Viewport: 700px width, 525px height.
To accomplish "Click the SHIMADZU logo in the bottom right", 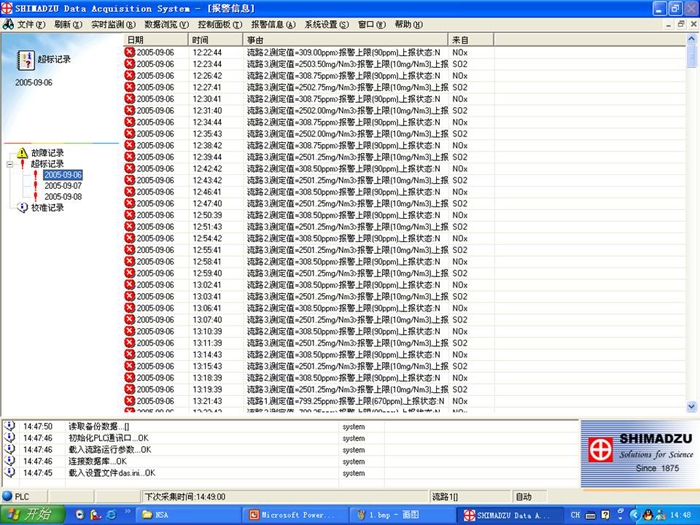I will click(x=636, y=453).
